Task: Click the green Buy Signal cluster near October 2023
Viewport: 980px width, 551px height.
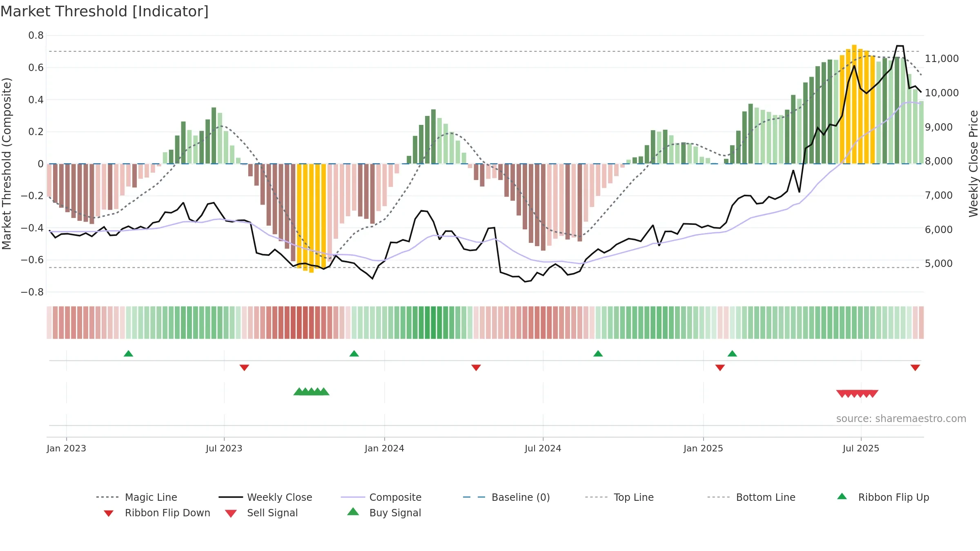Action: 311,392
